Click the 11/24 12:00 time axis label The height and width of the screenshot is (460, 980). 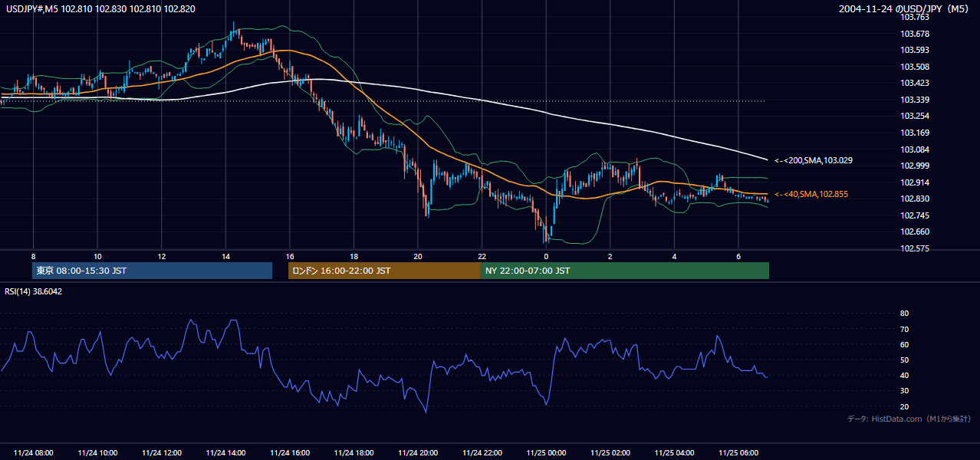pyautogui.click(x=162, y=453)
